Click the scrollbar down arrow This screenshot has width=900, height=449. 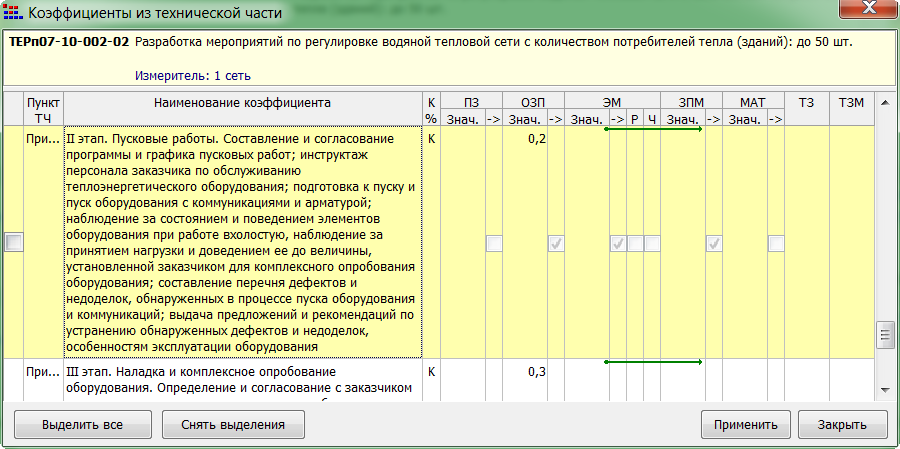click(x=884, y=389)
